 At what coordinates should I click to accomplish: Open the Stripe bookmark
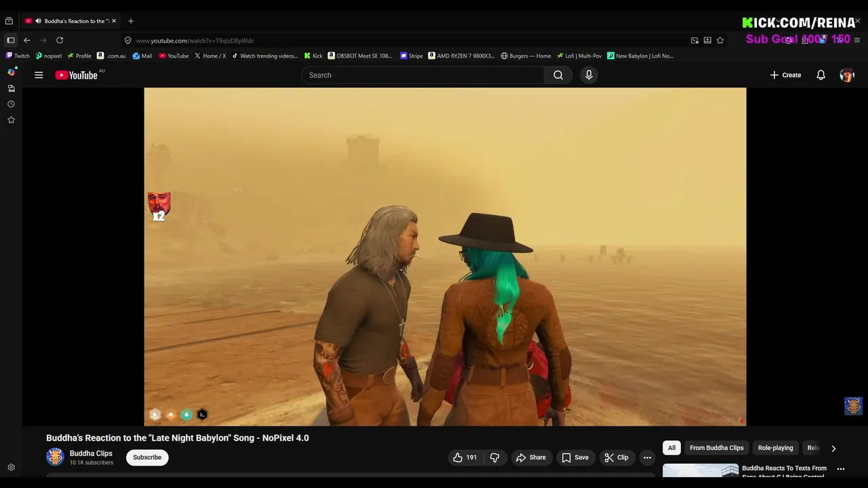(412, 56)
